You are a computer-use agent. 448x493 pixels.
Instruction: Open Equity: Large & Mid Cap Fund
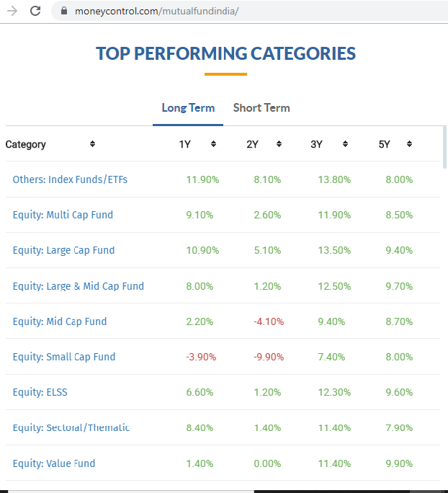[x=78, y=286]
